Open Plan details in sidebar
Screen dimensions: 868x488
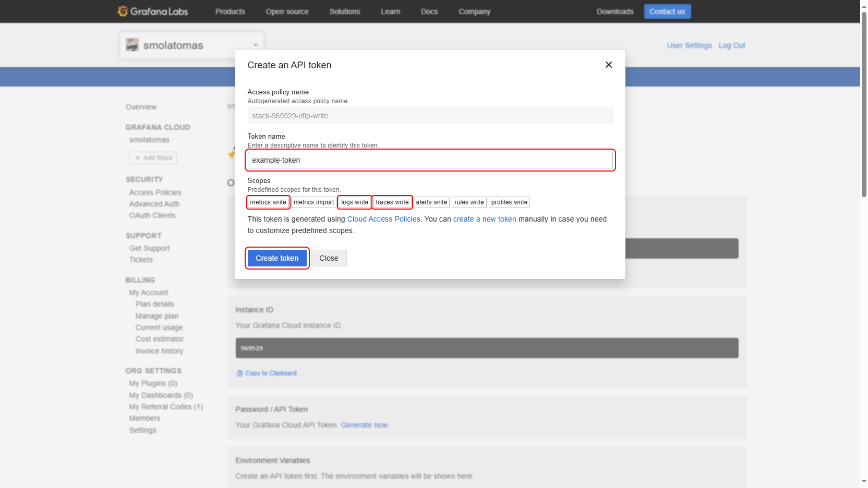[x=155, y=304]
